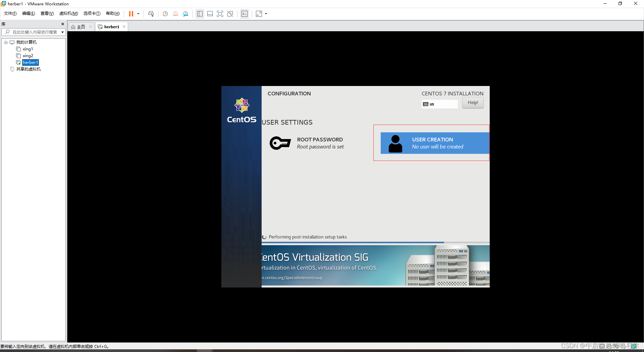Open the us keyboard layout selector
This screenshot has height=352, width=644.
tap(440, 104)
